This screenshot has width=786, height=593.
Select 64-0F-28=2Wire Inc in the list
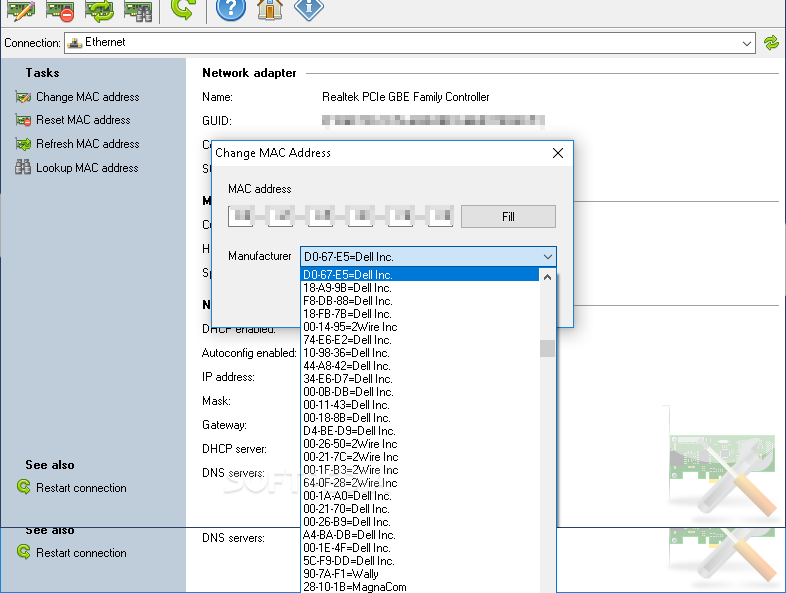420,483
